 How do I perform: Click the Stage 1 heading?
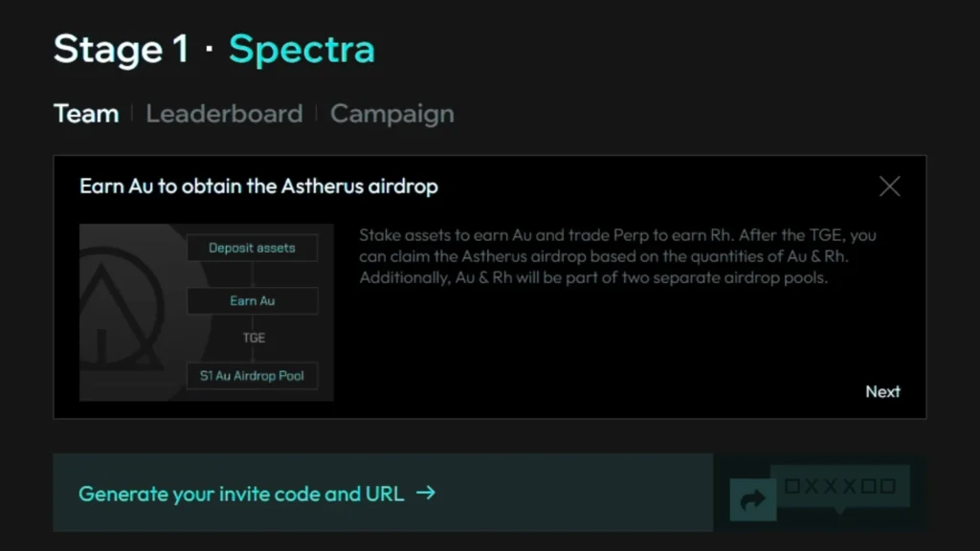[122, 49]
